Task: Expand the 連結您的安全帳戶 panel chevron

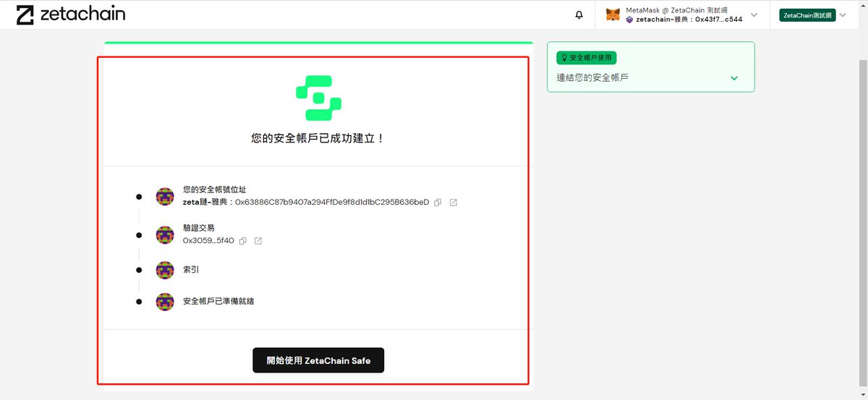Action: [734, 78]
